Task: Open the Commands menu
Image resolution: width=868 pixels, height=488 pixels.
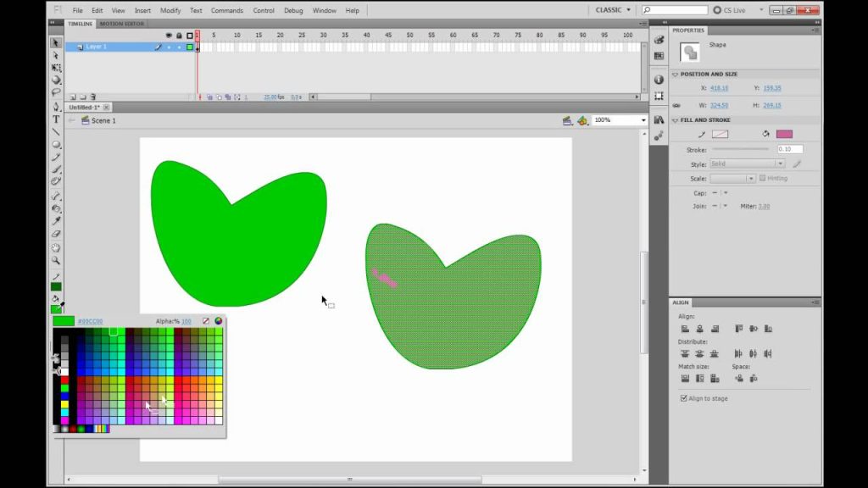Action: [x=227, y=10]
